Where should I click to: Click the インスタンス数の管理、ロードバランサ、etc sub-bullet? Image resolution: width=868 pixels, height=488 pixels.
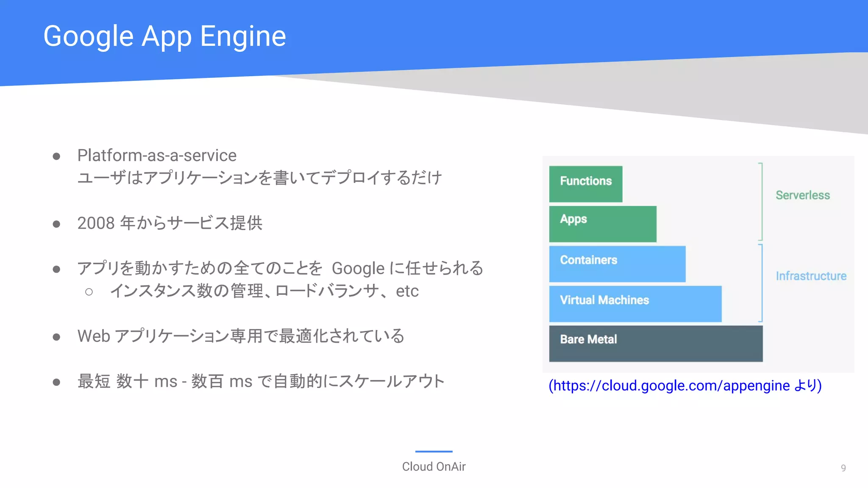264,291
